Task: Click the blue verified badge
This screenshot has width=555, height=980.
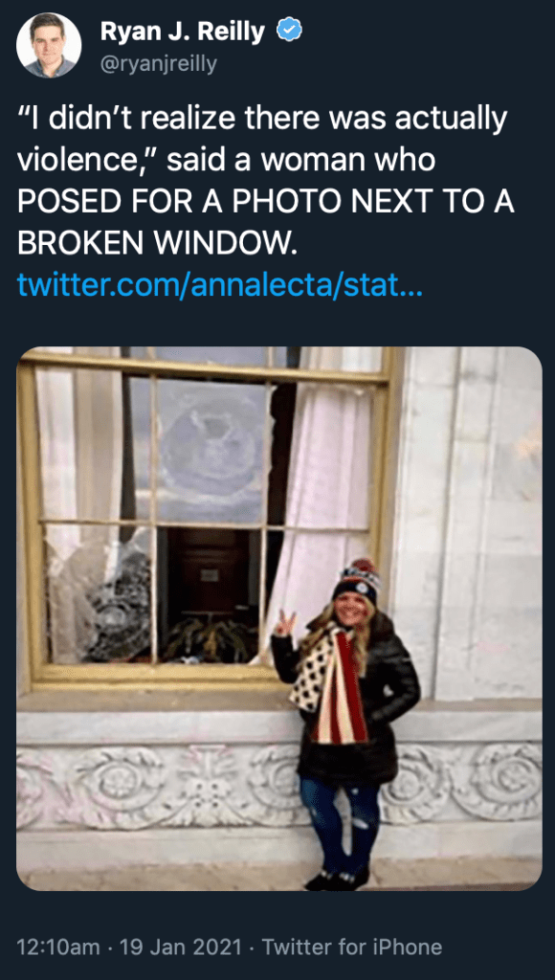Action: coord(289,30)
